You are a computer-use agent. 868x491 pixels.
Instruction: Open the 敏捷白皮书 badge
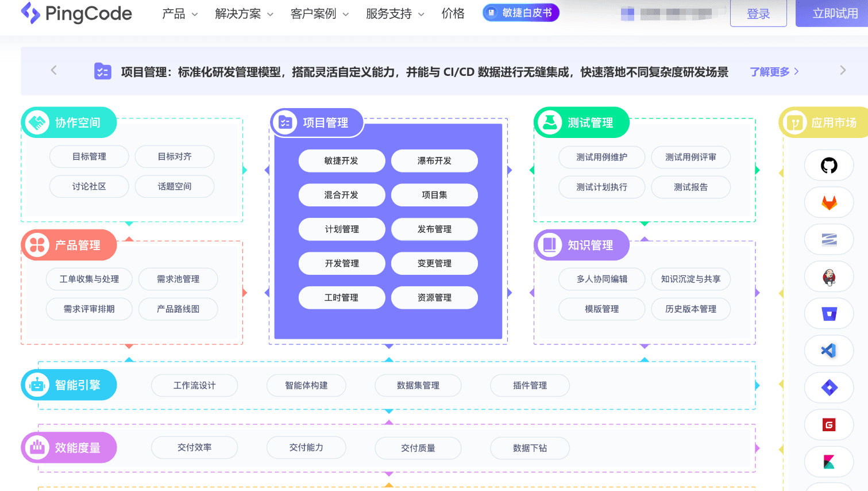tap(521, 13)
